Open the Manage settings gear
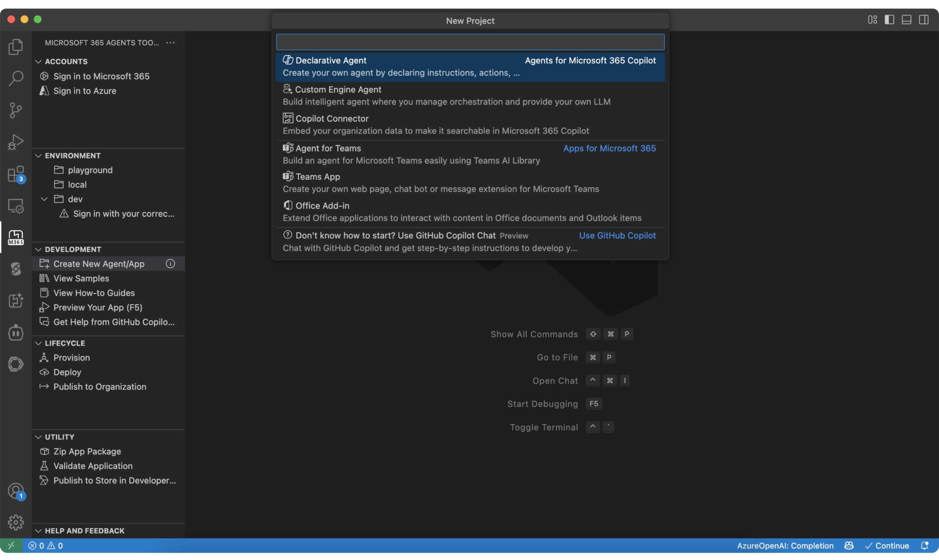The height and width of the screenshot is (560, 939). [x=15, y=522]
